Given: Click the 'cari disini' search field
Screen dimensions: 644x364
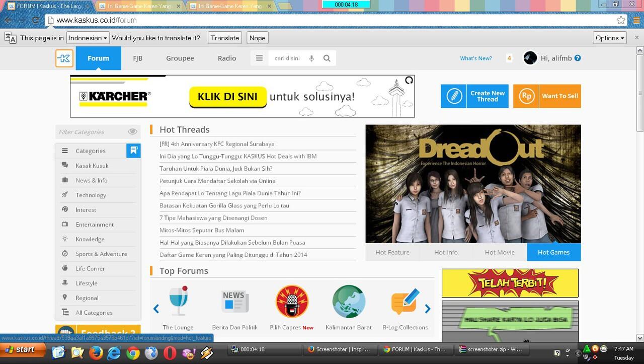Looking at the screenshot, I should coord(287,58).
